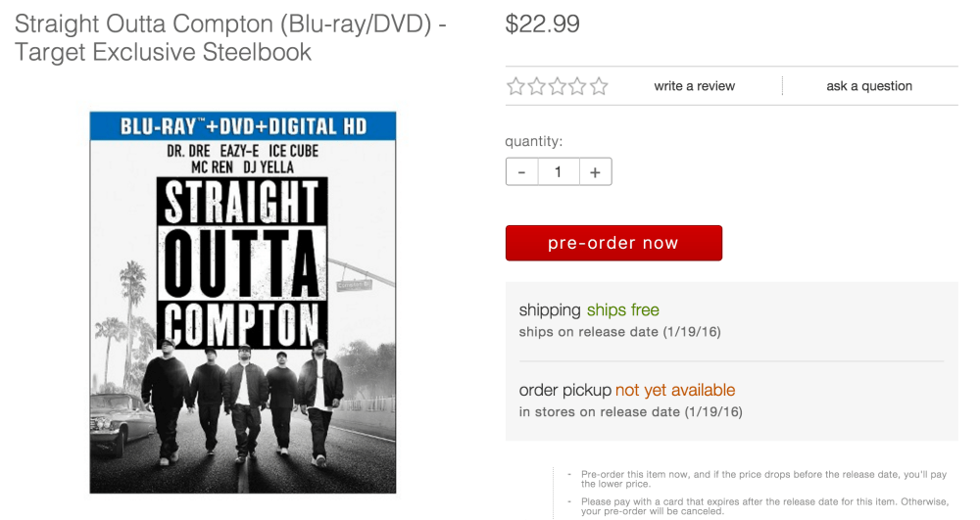Rate three stars using the third star

[x=558, y=86]
